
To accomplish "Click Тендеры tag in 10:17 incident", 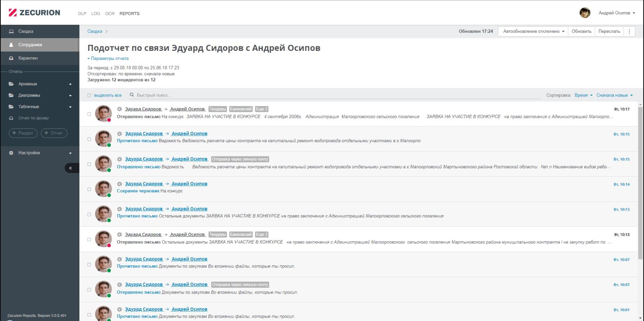I will (218, 109).
